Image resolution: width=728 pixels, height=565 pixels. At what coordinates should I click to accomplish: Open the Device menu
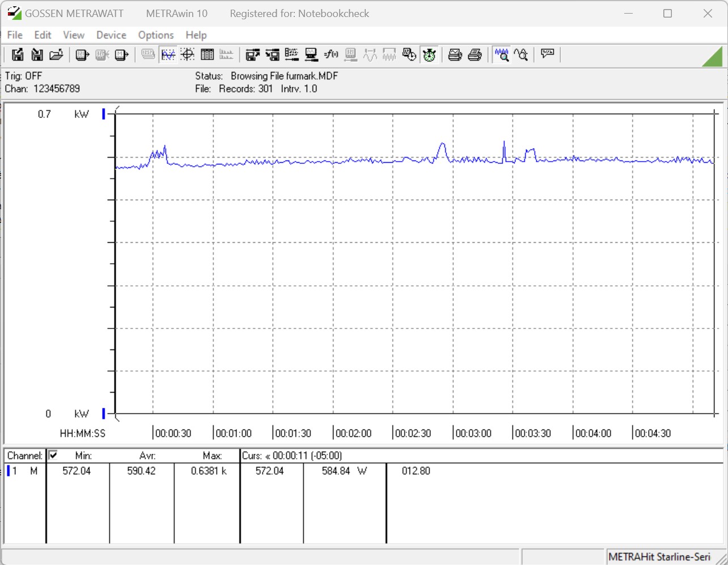[111, 35]
